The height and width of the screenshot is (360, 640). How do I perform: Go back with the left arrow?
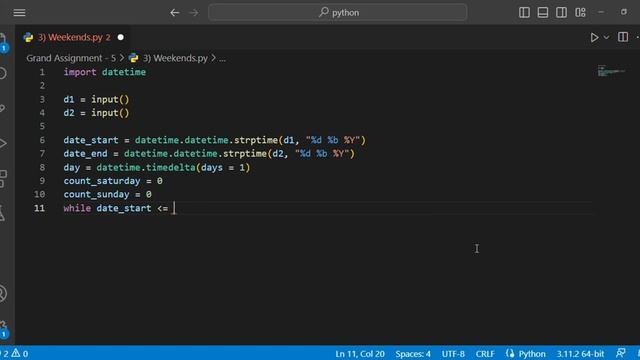175,13
